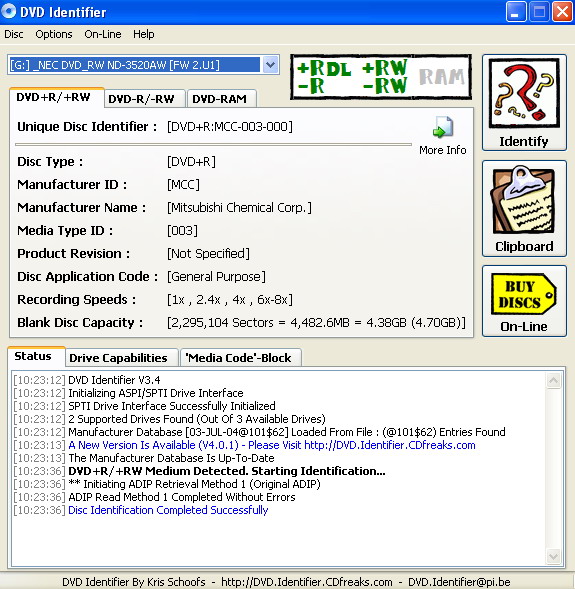Copy results with the Clipboard icon
575x589 pixels.
click(x=524, y=201)
